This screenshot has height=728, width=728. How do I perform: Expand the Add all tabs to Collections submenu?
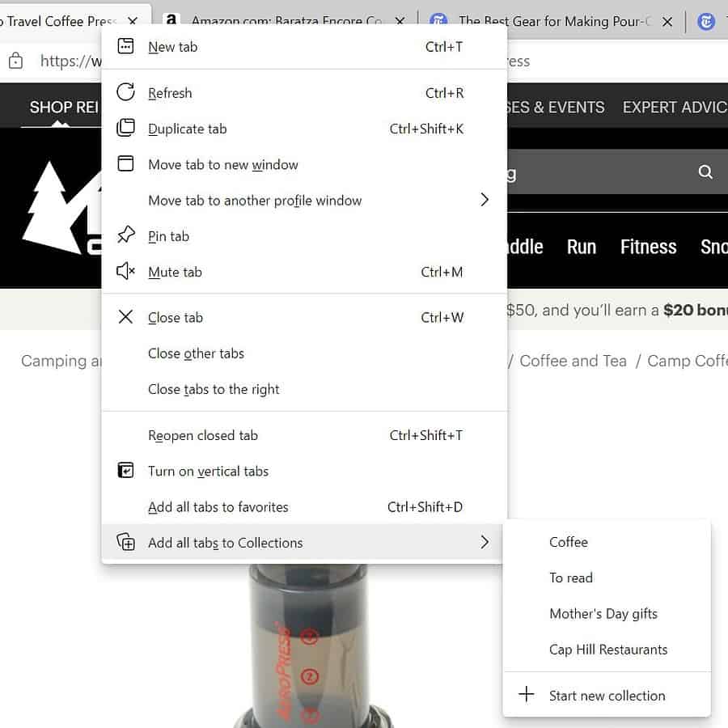coord(484,542)
